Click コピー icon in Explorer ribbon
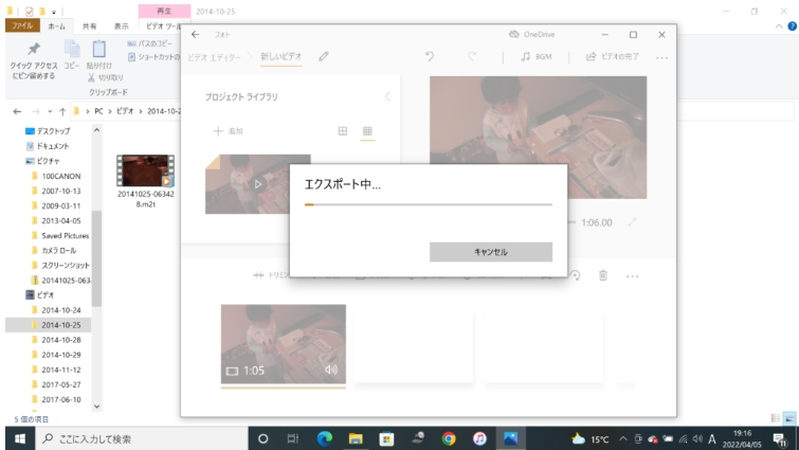Screen dimensions: 799x450 [x=72, y=55]
